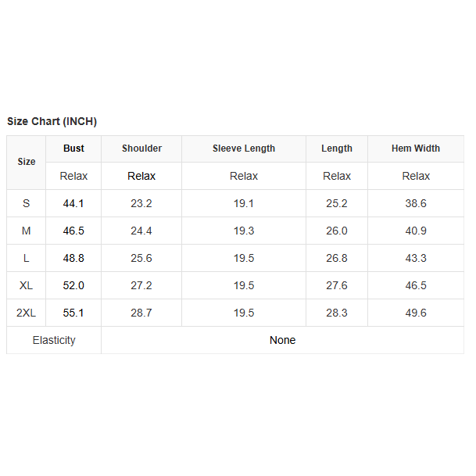Click the M size row label
476x476 pixels.
coord(27,231)
